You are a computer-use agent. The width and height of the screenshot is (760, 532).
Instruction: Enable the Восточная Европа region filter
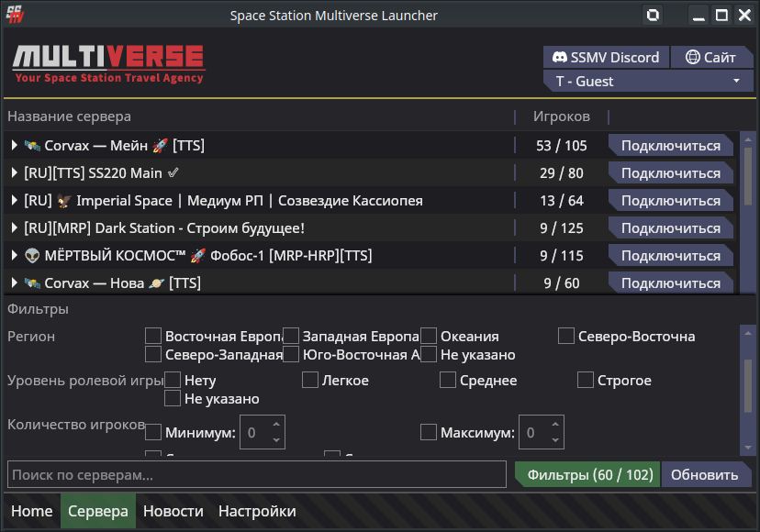[x=153, y=336]
